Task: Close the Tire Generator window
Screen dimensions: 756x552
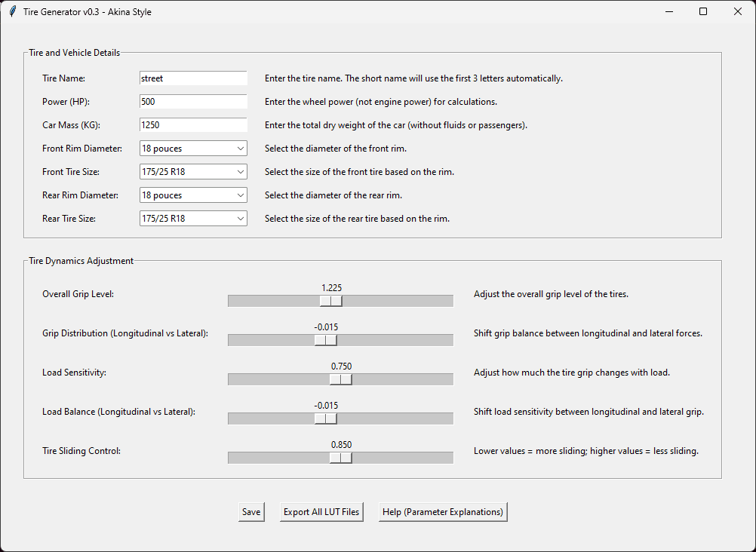Action: click(738, 11)
